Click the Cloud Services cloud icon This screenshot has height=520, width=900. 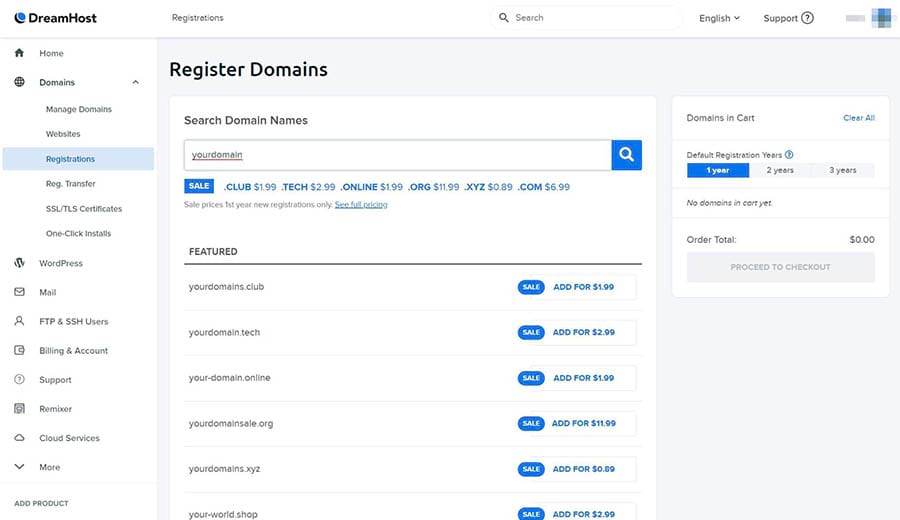tap(19, 438)
